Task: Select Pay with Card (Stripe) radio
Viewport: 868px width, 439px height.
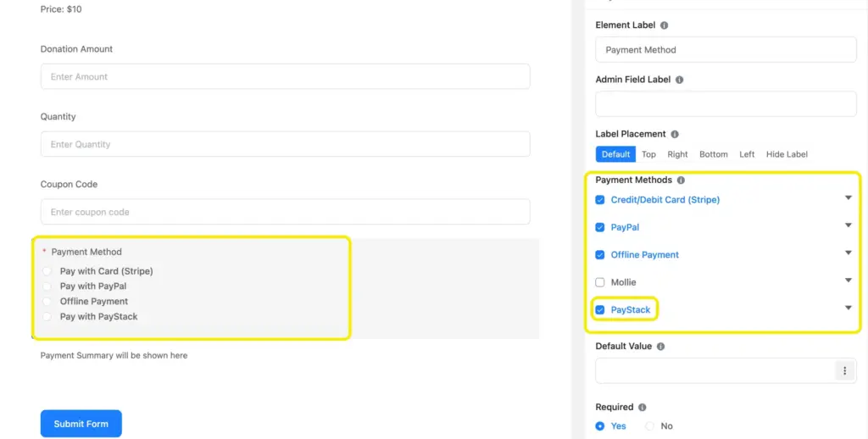Action: 47,271
